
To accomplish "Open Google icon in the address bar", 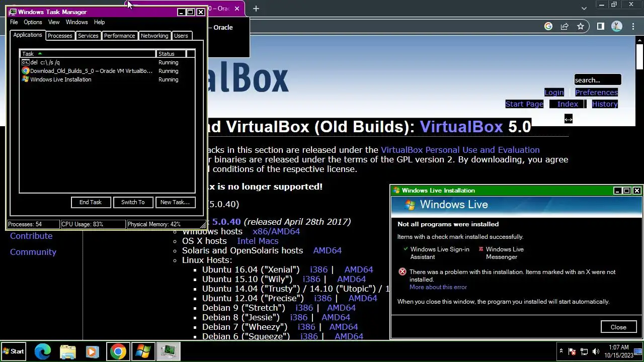I will point(548,26).
